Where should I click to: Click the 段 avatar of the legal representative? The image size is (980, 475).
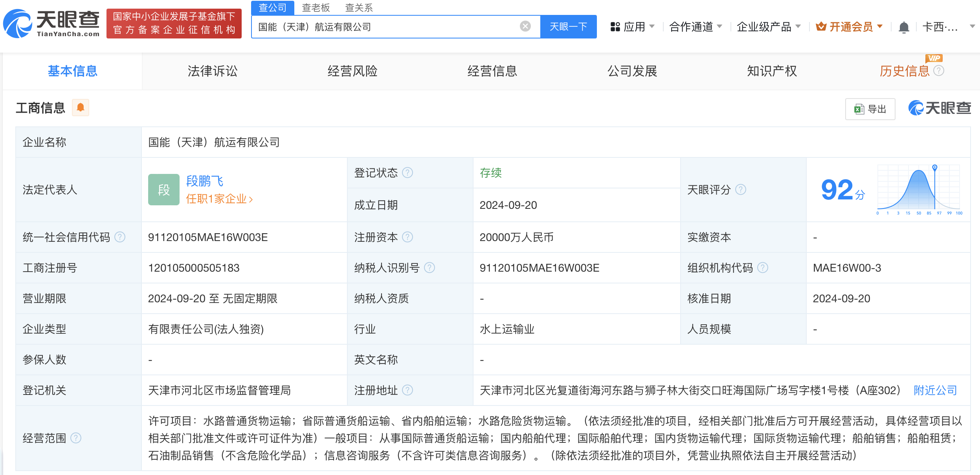164,190
